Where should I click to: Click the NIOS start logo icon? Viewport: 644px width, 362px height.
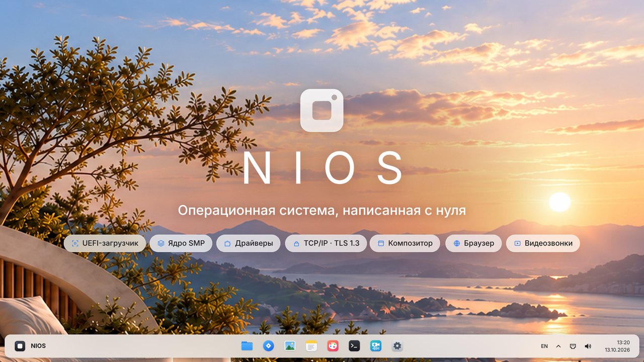[20, 346]
